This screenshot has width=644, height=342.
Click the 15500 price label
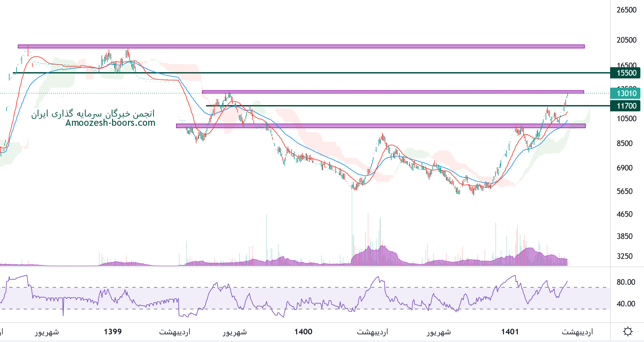pyautogui.click(x=625, y=73)
